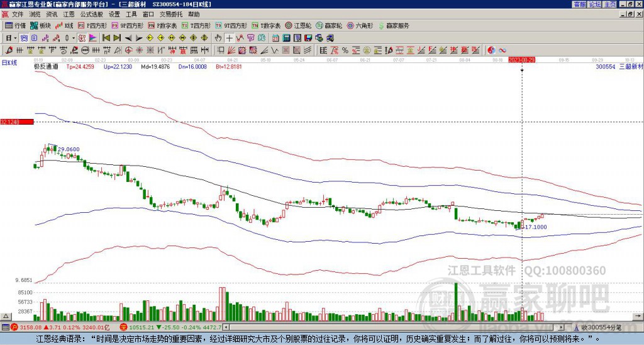Click the crosshair cursor tool

[x=229, y=38]
